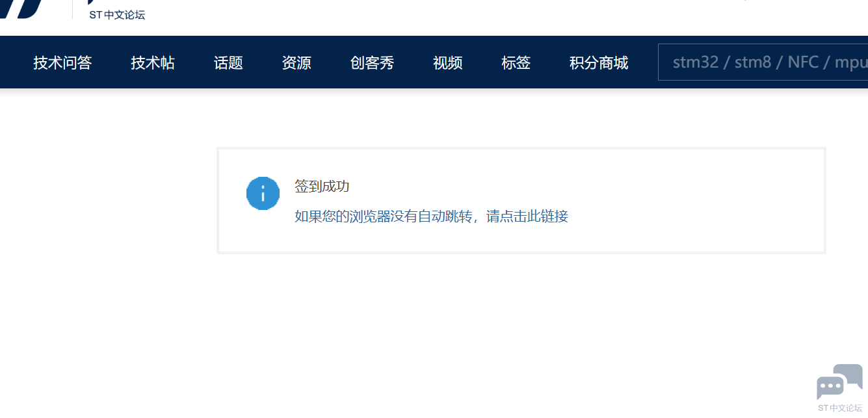The width and height of the screenshot is (868, 418).
Task: Click the ST中文论坛 logo text
Action: coord(117,14)
